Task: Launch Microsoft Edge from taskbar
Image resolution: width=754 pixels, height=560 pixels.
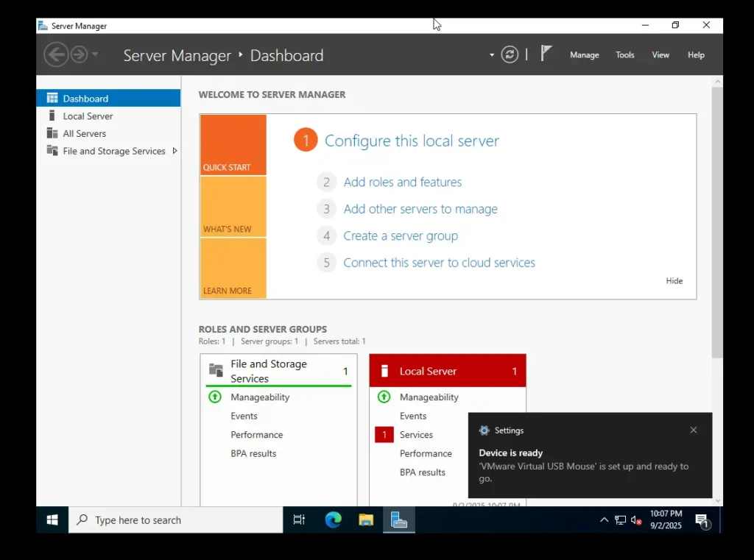Action: 333,520
